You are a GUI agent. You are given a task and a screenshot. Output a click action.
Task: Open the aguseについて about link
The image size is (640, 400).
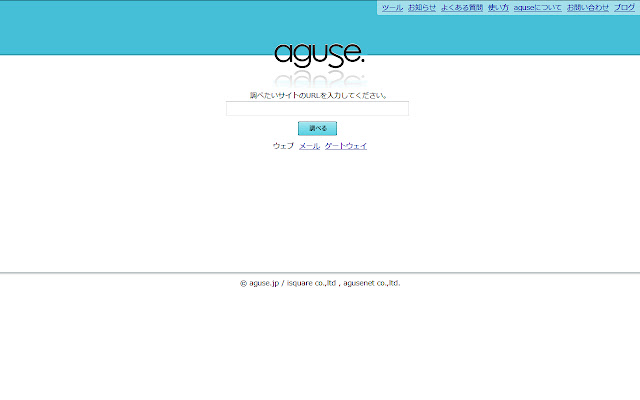(x=538, y=8)
